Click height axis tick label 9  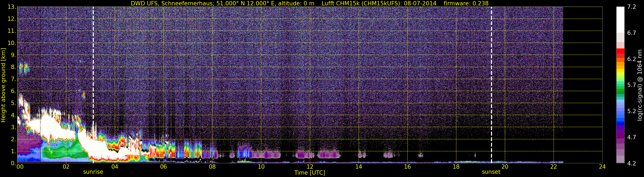13,55
